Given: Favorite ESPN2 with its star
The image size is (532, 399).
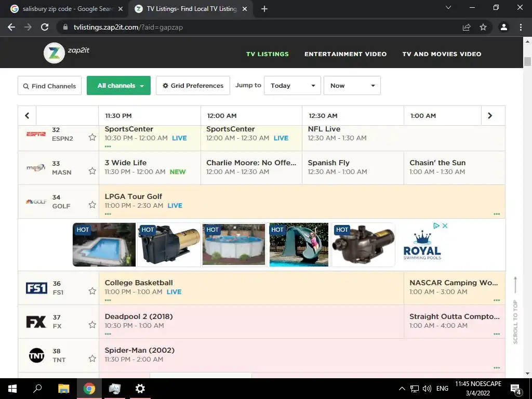Looking at the screenshot, I should pos(92,137).
